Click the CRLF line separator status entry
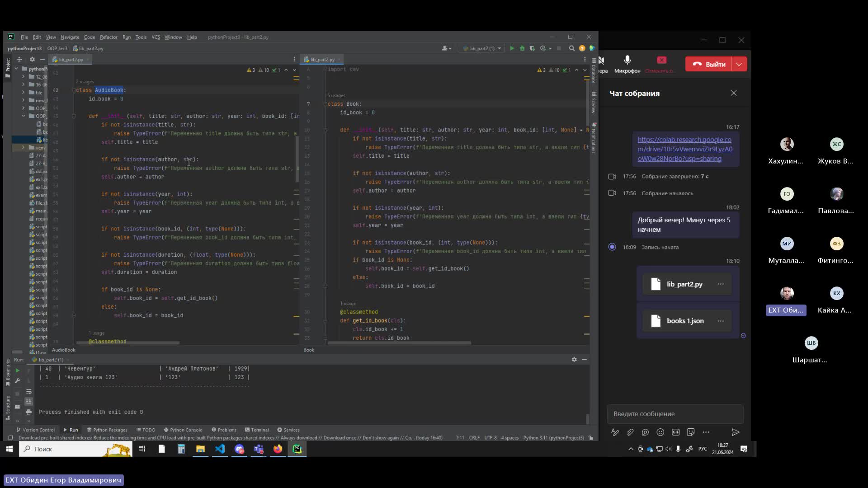Image resolution: width=868 pixels, height=488 pixels. pyautogui.click(x=474, y=438)
